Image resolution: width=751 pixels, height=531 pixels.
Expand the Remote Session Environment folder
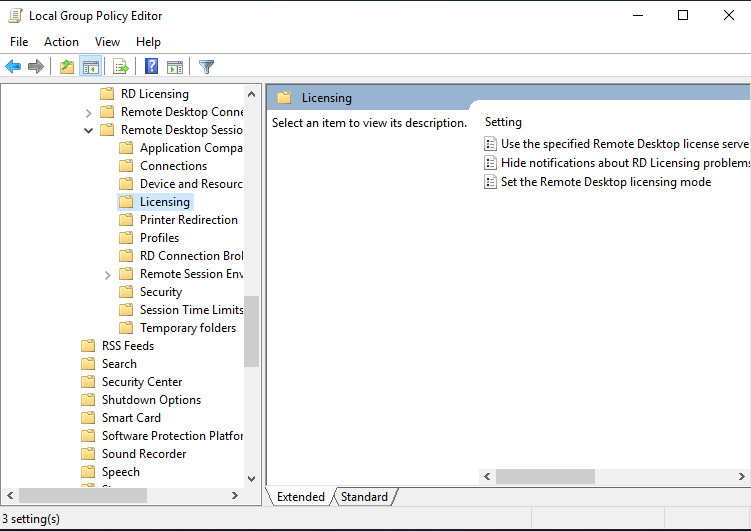[108, 274]
